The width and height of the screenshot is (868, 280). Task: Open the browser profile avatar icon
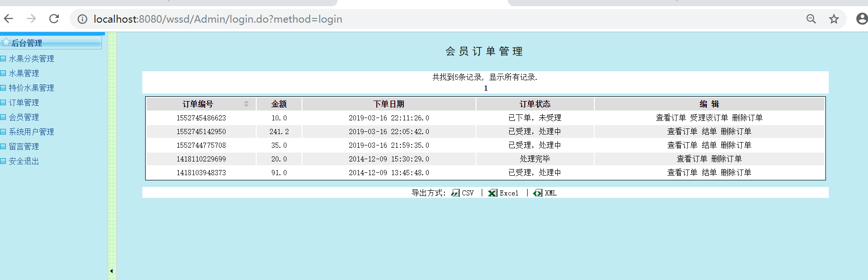pos(862,19)
